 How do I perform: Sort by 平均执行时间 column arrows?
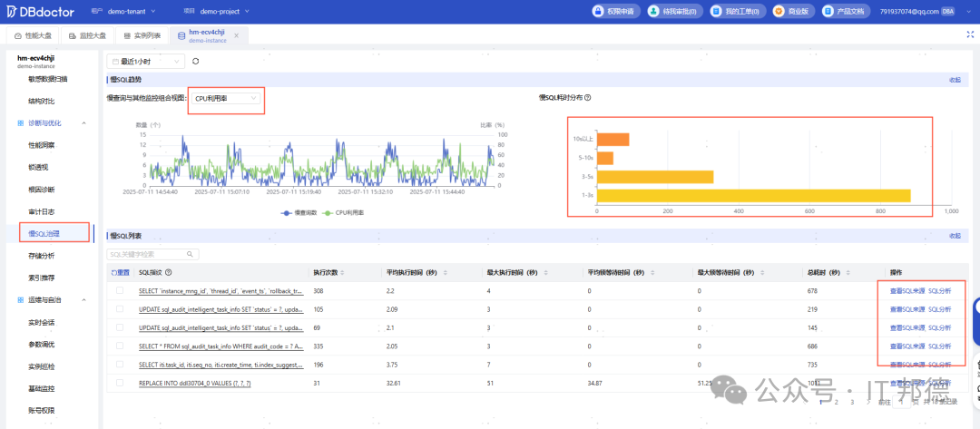[443, 272]
